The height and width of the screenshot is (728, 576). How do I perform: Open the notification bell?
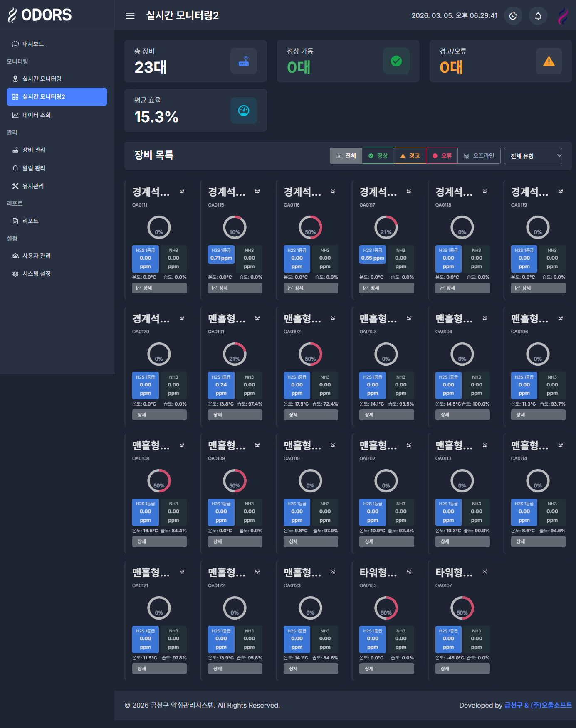pyautogui.click(x=538, y=16)
